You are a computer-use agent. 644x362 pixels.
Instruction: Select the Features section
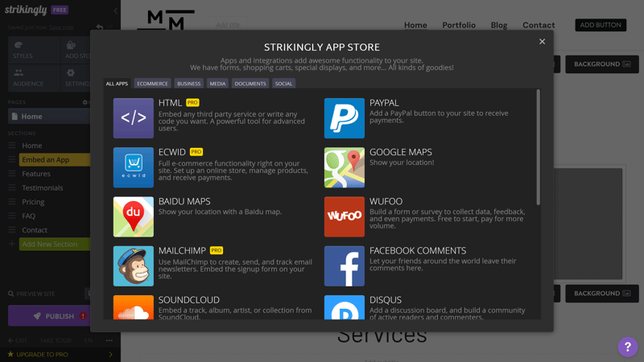36,174
